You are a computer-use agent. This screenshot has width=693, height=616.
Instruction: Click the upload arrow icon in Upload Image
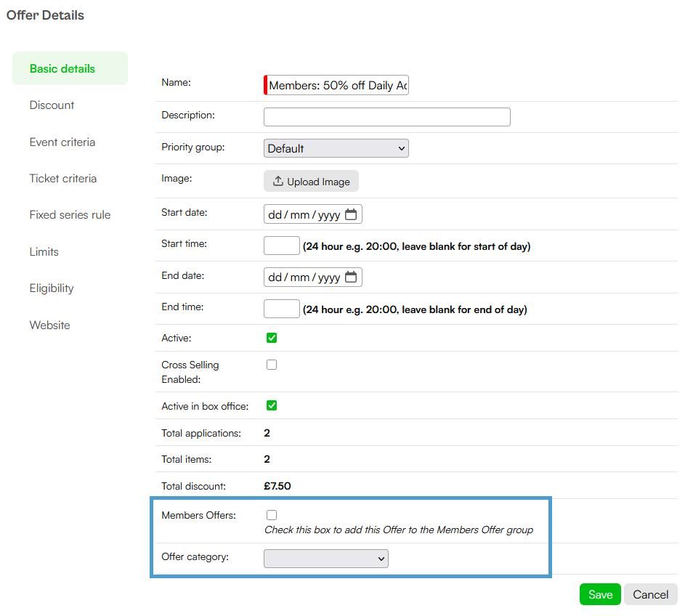pos(277,181)
